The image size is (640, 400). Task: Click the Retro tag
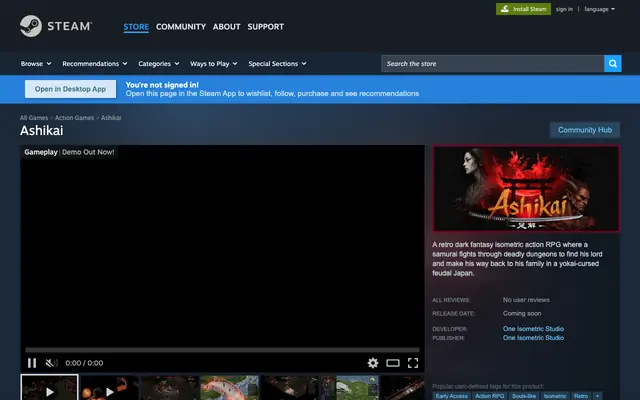580,396
